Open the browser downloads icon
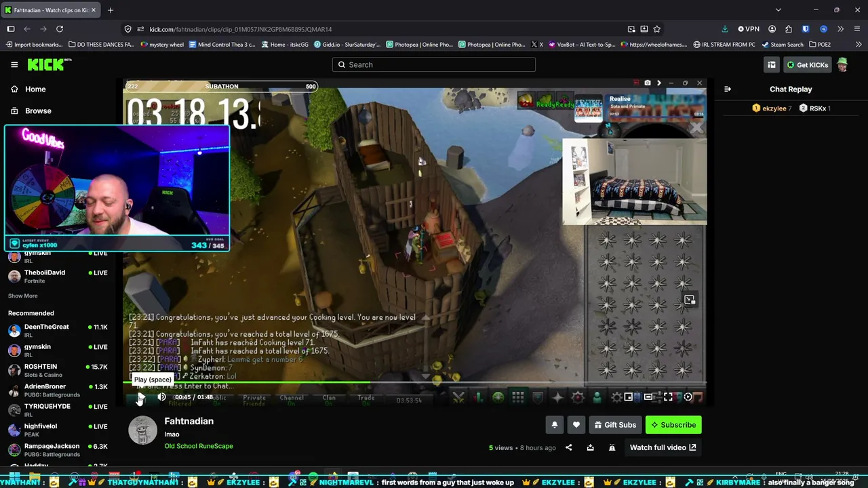Image resolution: width=868 pixels, height=488 pixels. [x=725, y=29]
